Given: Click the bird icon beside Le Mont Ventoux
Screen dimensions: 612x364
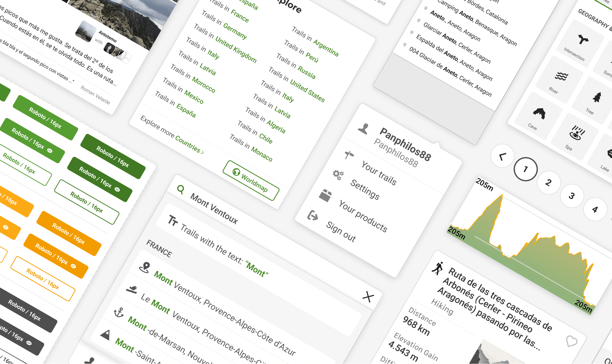Looking at the screenshot, I should [x=132, y=289].
